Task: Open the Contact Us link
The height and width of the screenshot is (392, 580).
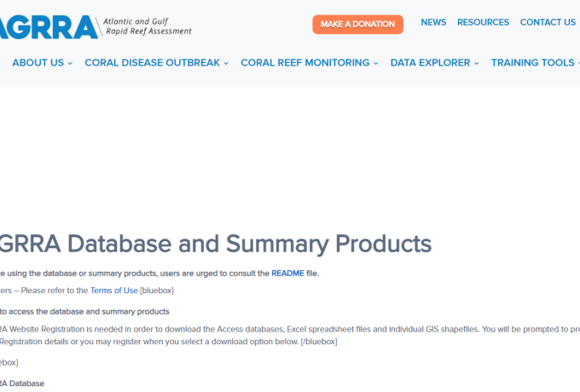Action: (548, 22)
